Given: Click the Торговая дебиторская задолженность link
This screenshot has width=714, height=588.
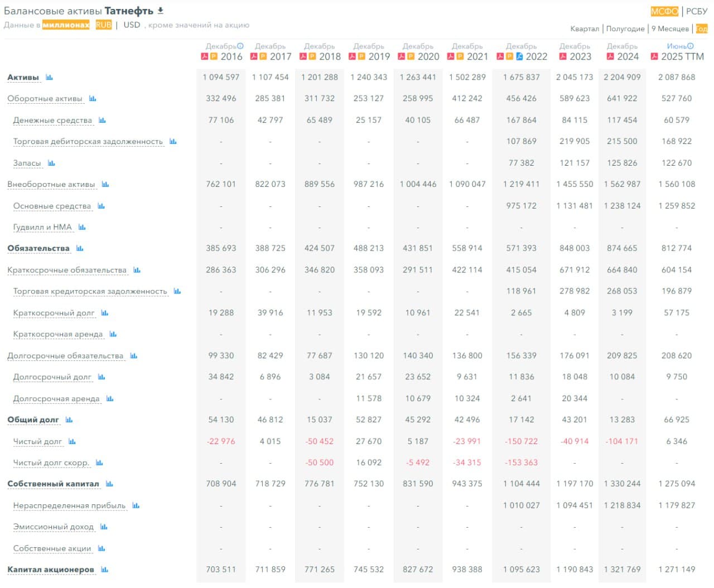Looking at the screenshot, I should pyautogui.click(x=89, y=141).
